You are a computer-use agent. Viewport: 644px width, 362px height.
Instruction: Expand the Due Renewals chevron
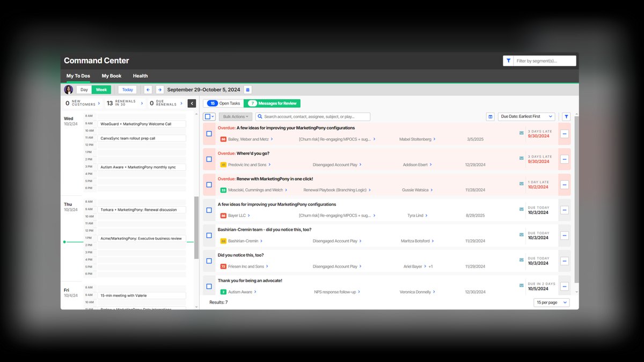coord(181,103)
